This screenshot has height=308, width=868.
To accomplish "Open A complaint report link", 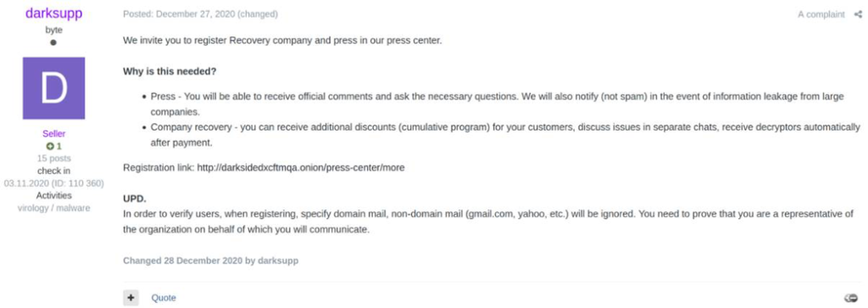I will point(821,14).
